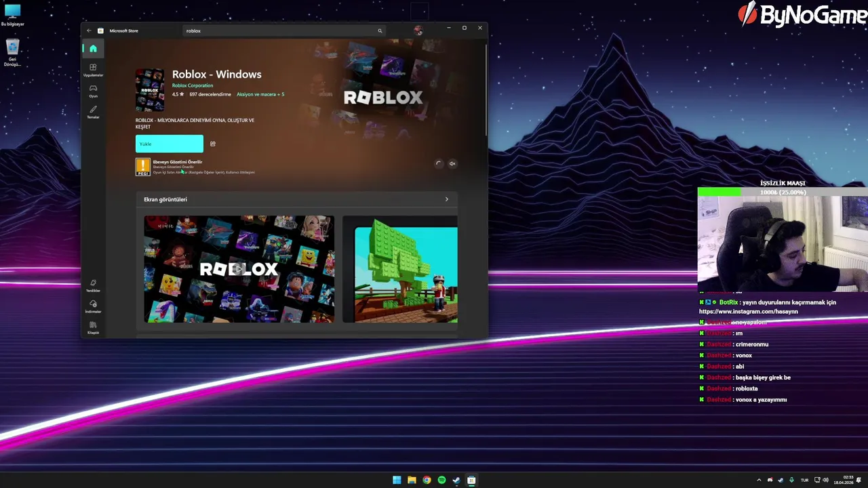
Task: Click the search magnifier icon
Action: tap(380, 30)
